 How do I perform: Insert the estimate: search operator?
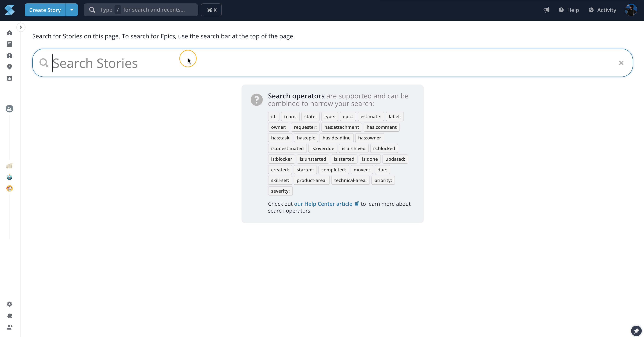pos(371,117)
